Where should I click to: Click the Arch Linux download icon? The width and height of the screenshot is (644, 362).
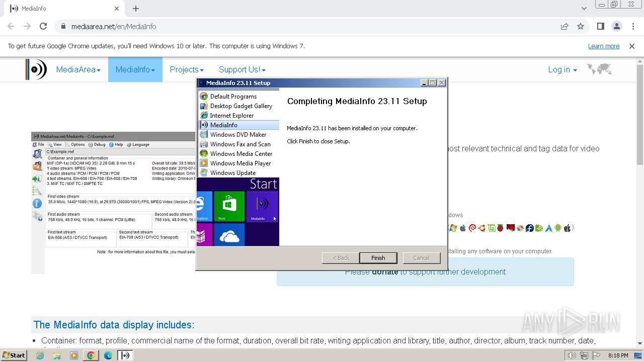click(x=549, y=228)
